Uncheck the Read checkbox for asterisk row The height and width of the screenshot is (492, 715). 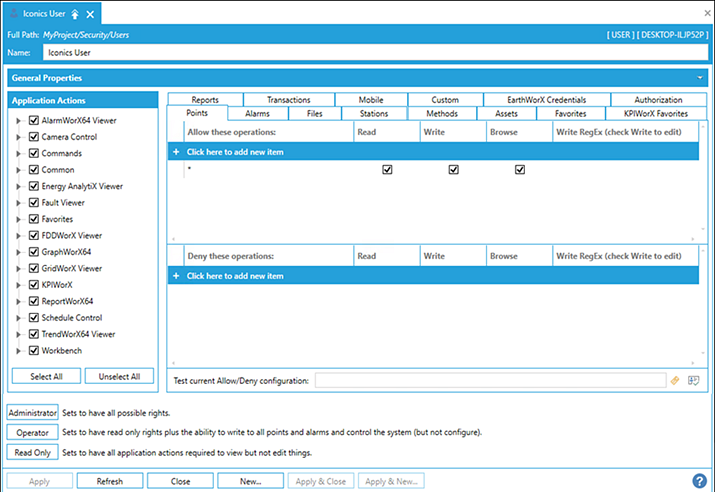387,170
